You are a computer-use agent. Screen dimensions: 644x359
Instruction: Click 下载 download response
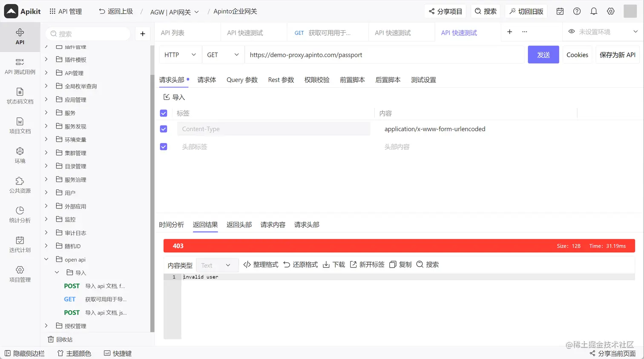coord(334,265)
